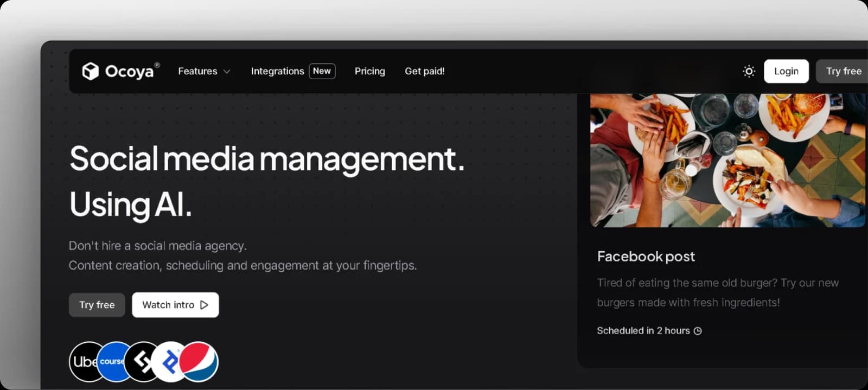Click the 'Social media management.' headline
Image resolution: width=868 pixels, height=390 pixels.
267,159
